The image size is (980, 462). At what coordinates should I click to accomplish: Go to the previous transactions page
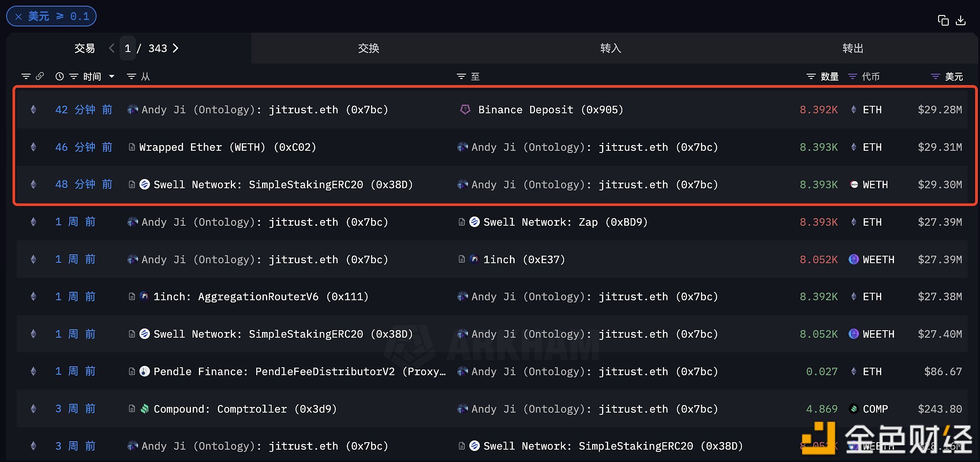(112, 48)
